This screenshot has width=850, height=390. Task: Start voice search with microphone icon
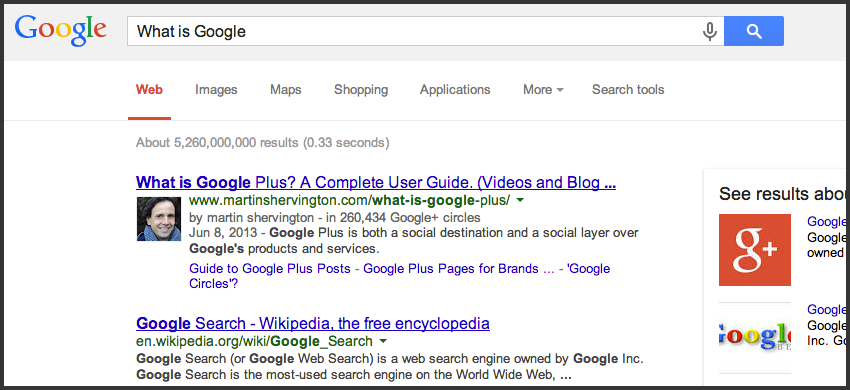coord(710,31)
